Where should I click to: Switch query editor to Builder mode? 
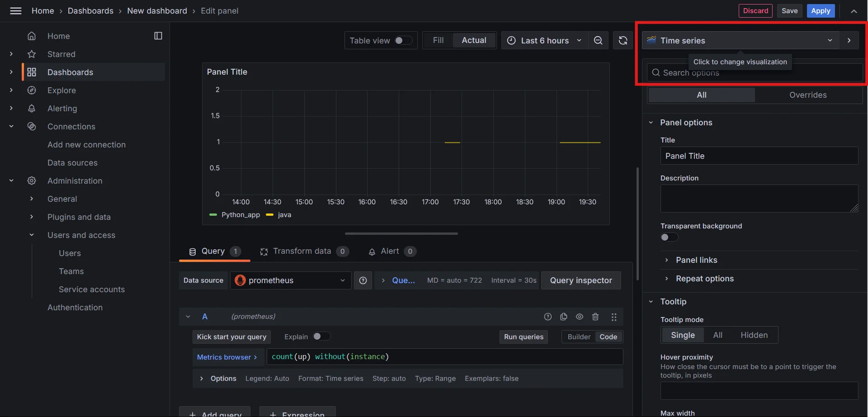pos(579,336)
